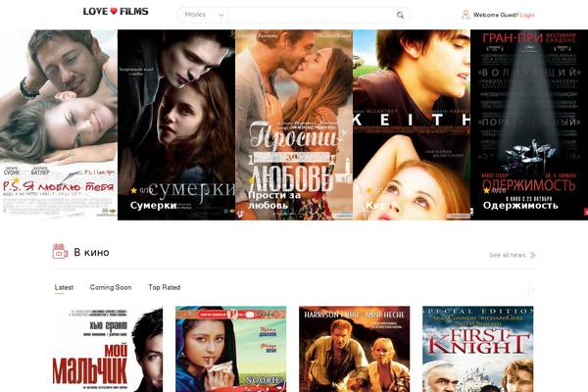Click the LOVE FILMS logo

tap(116, 11)
